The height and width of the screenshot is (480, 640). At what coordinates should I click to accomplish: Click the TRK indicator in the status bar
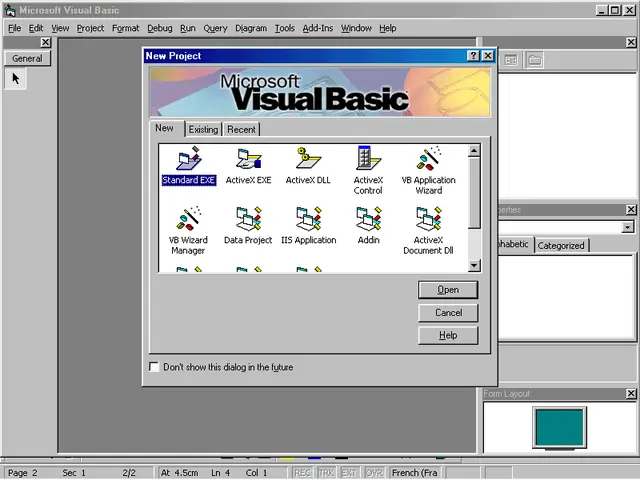click(326, 473)
